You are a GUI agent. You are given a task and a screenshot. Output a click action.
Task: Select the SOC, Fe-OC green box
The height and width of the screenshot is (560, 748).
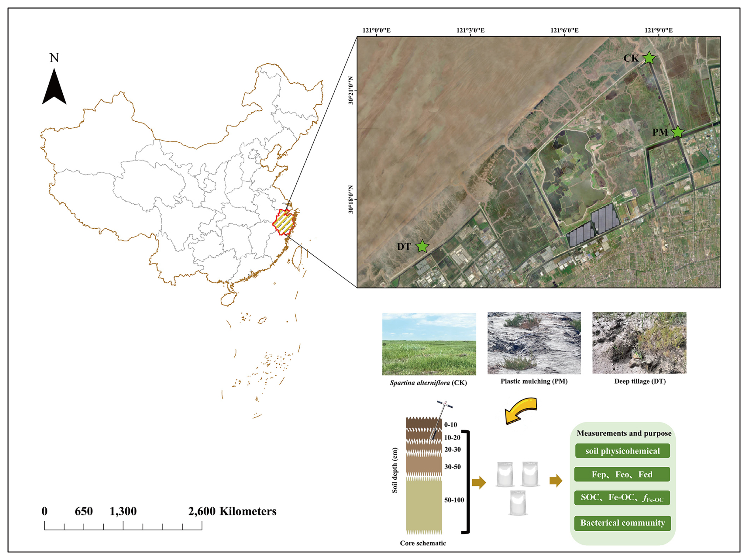click(622, 498)
